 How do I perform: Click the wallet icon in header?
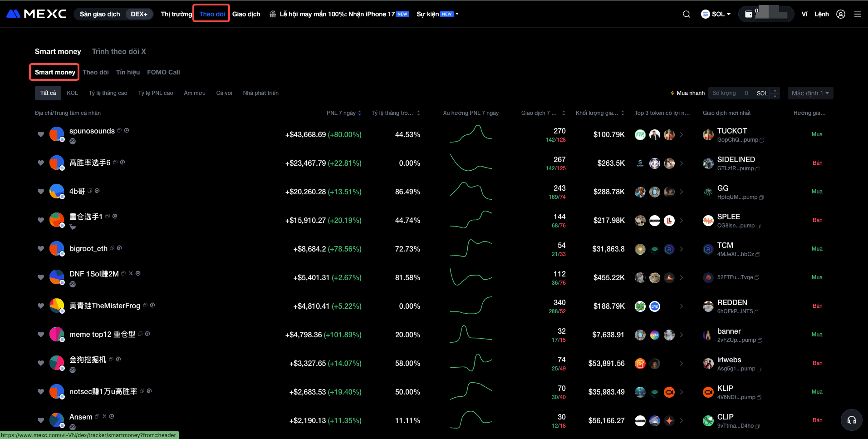(x=749, y=14)
